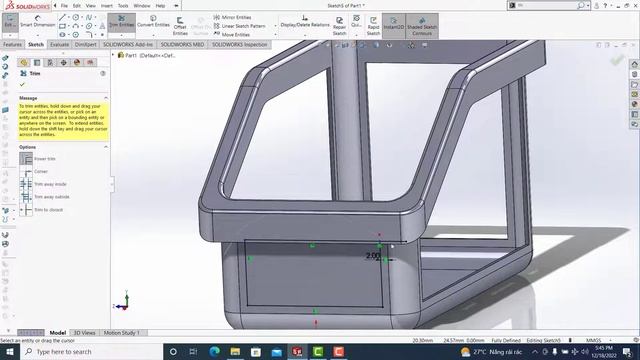Select the Spline sketch tool
The height and width of the screenshot is (360, 640).
(89, 17)
